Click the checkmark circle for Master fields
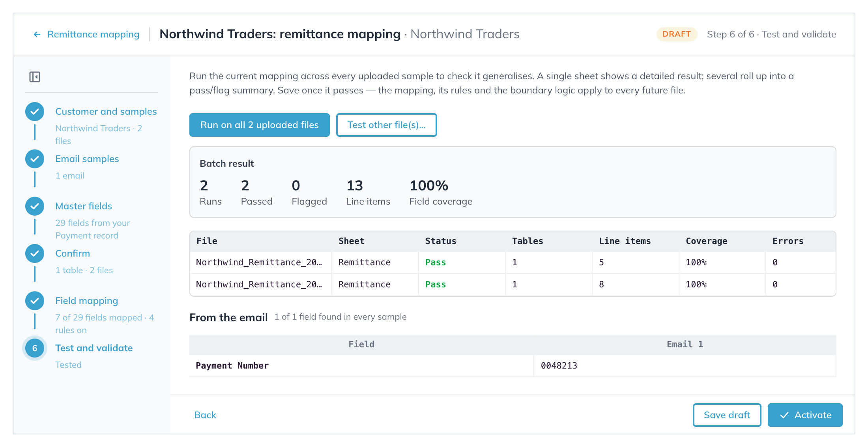 [35, 206]
